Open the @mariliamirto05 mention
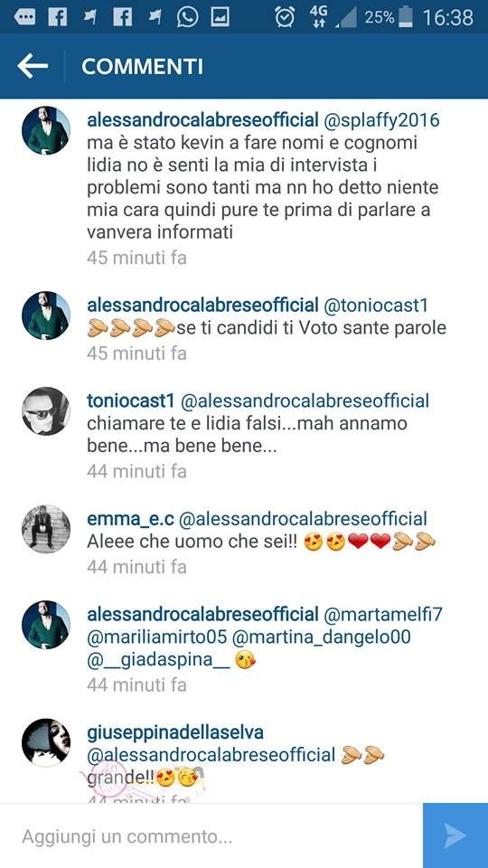 [x=157, y=637]
